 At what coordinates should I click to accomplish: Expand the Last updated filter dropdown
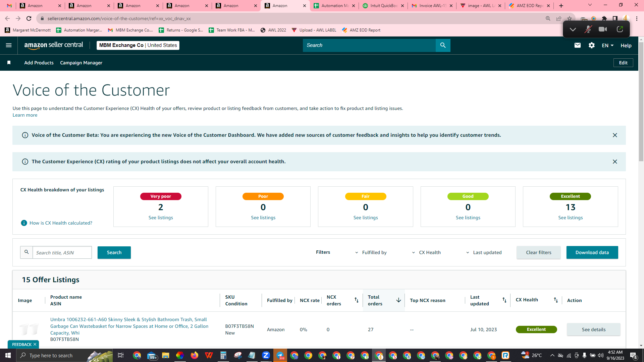click(x=484, y=252)
